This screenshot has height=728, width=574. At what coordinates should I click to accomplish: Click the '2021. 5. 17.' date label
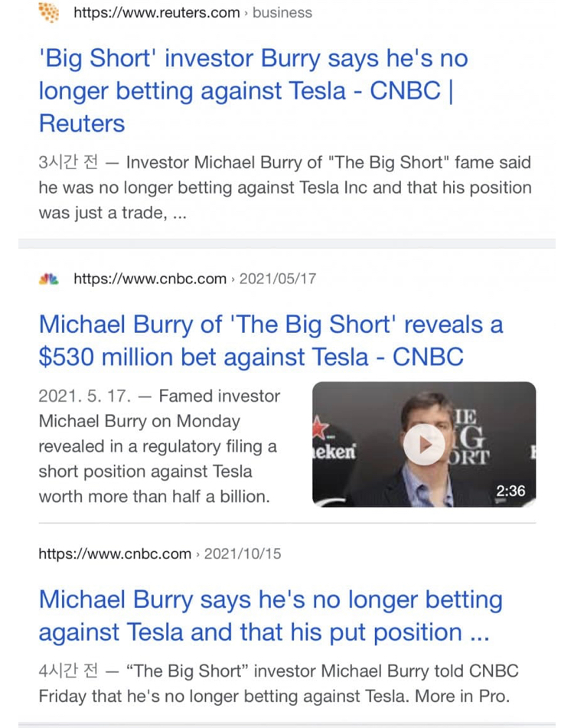click(85, 397)
